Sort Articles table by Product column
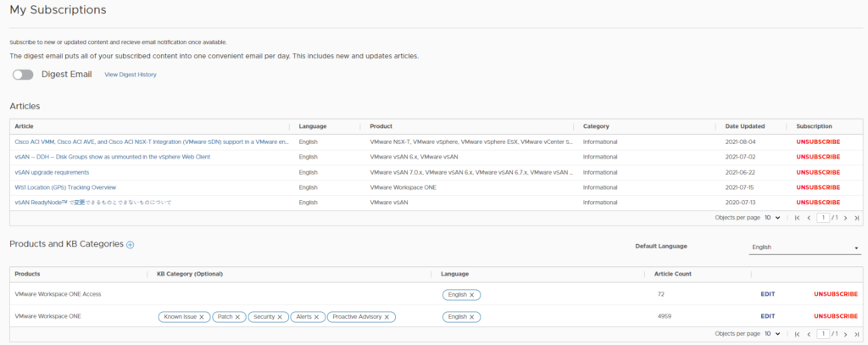The image size is (868, 345). 381,126
